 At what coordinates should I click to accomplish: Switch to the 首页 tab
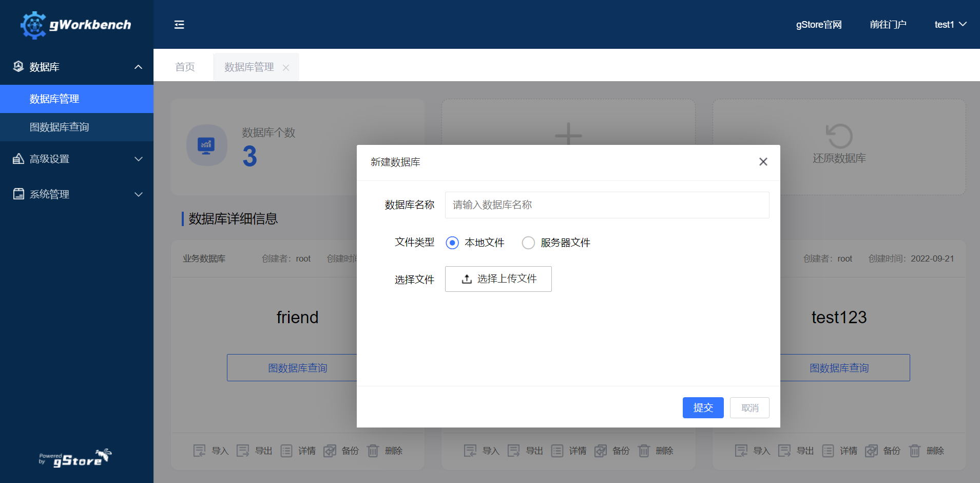[x=185, y=67]
